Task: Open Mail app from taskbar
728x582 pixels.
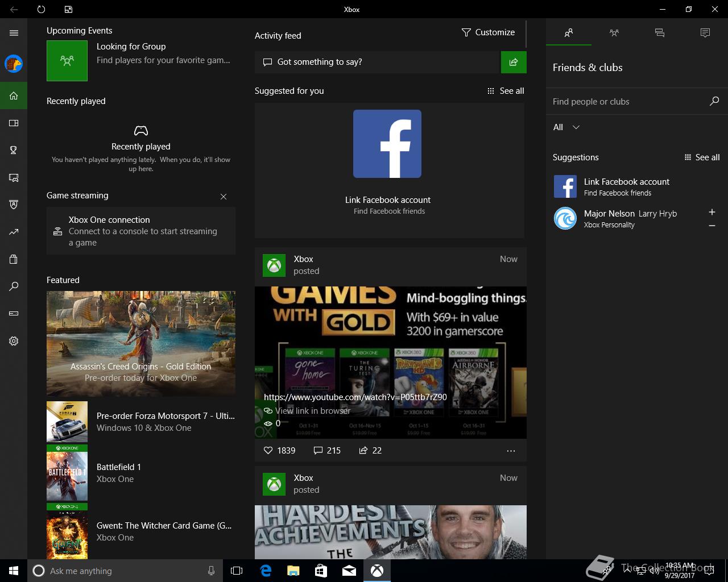Action: (x=349, y=571)
